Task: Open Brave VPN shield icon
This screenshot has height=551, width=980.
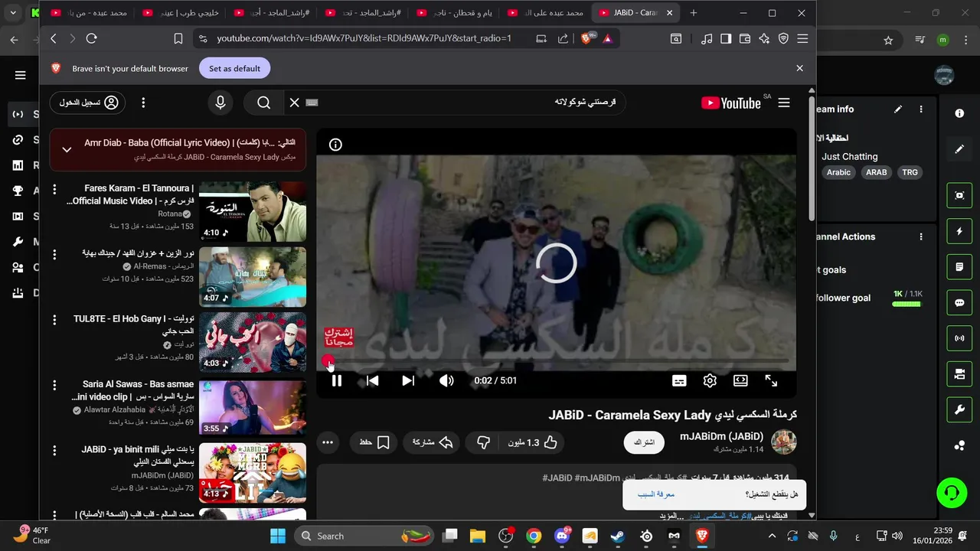Action: click(x=783, y=38)
